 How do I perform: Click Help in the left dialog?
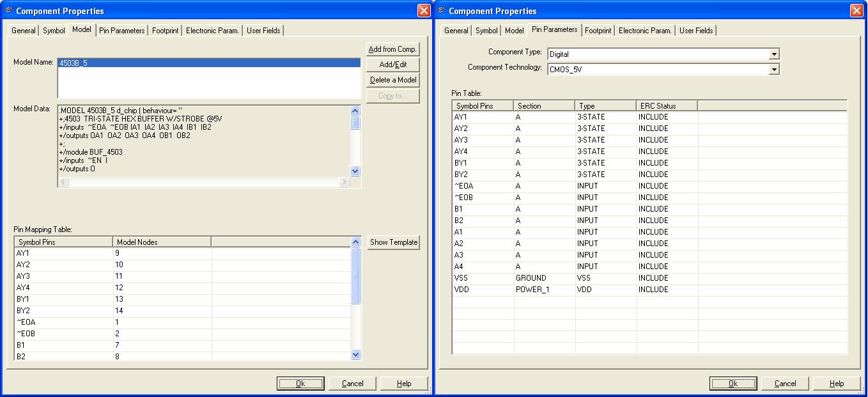403,384
